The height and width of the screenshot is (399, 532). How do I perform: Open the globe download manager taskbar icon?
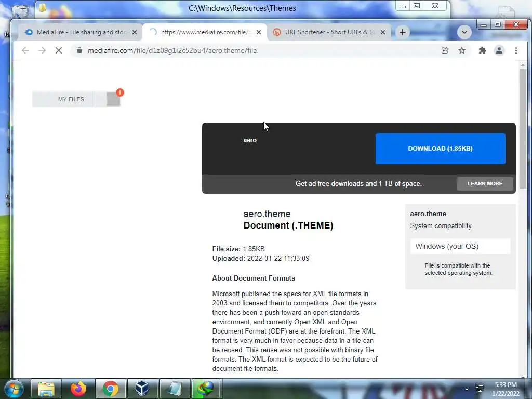click(x=206, y=389)
